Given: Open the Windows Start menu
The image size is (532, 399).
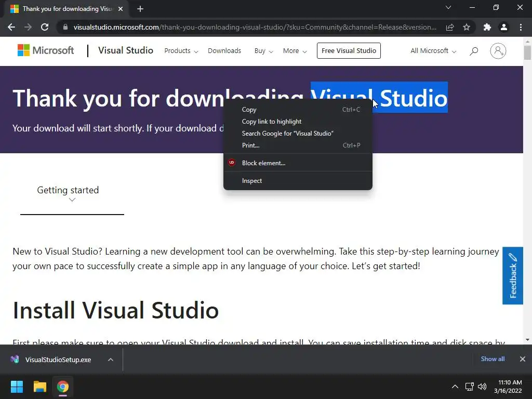Looking at the screenshot, I should 17,387.
